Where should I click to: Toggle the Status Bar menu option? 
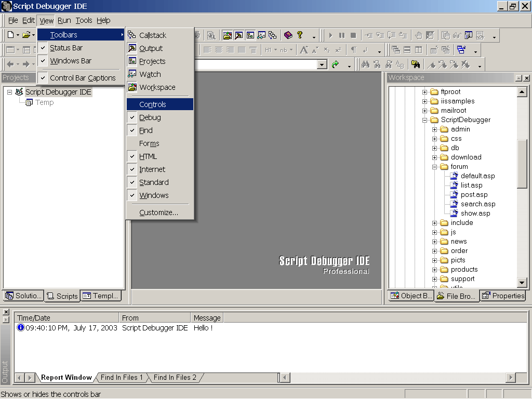tap(81, 48)
